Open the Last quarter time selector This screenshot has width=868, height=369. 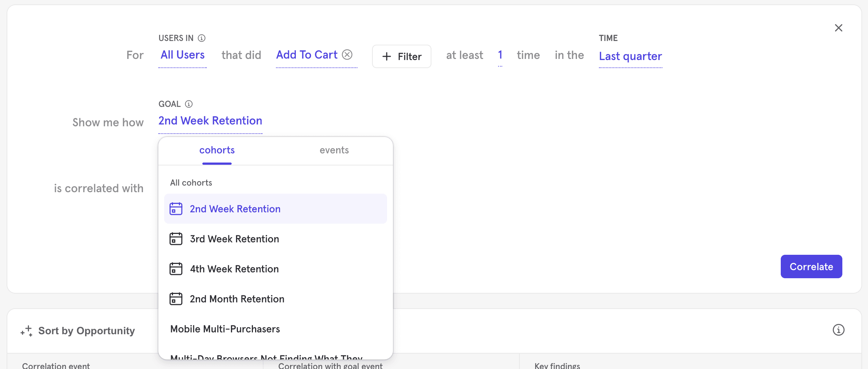[630, 56]
